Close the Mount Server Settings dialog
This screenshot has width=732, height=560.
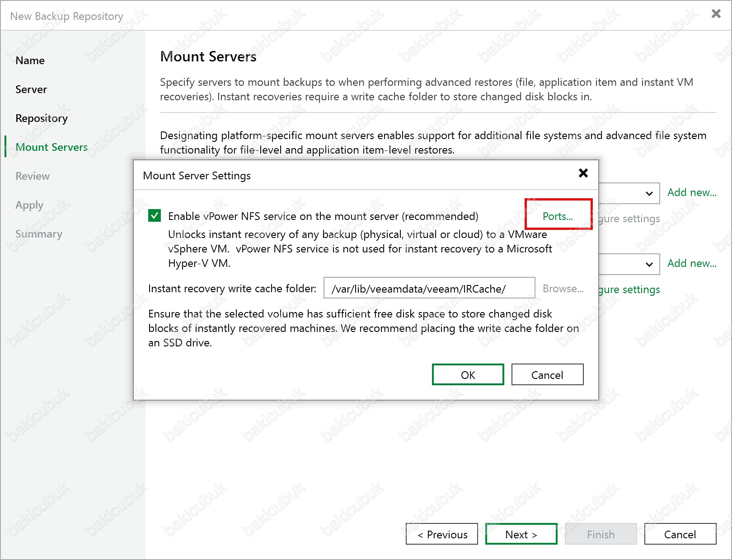click(x=583, y=173)
